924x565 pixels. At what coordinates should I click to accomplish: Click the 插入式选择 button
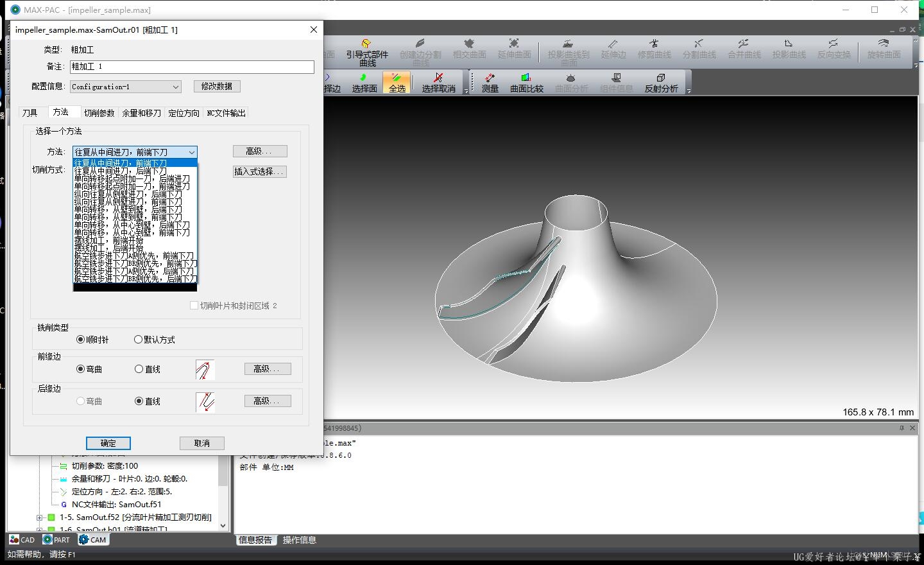coord(259,172)
